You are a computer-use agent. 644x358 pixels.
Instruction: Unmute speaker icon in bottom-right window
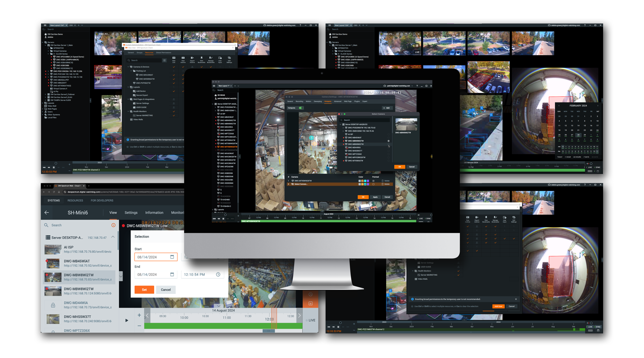pyautogui.click(x=588, y=323)
